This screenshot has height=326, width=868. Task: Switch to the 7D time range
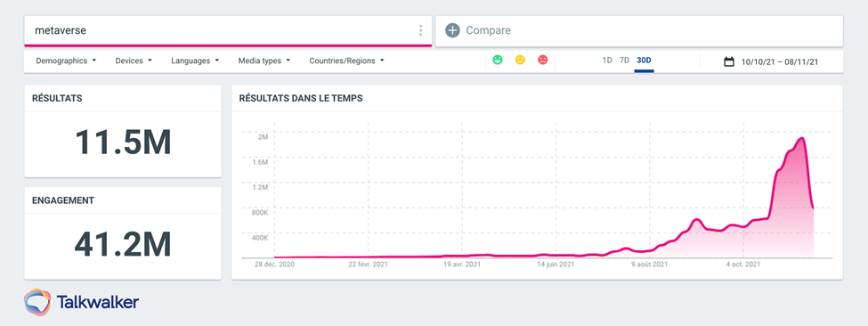[x=624, y=60]
